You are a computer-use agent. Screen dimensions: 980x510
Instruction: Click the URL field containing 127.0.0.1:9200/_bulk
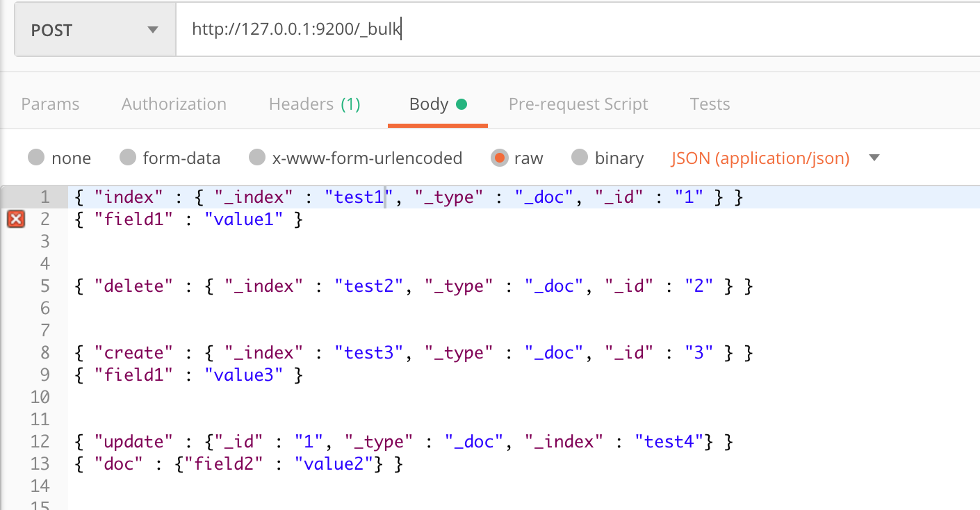tap(578, 31)
